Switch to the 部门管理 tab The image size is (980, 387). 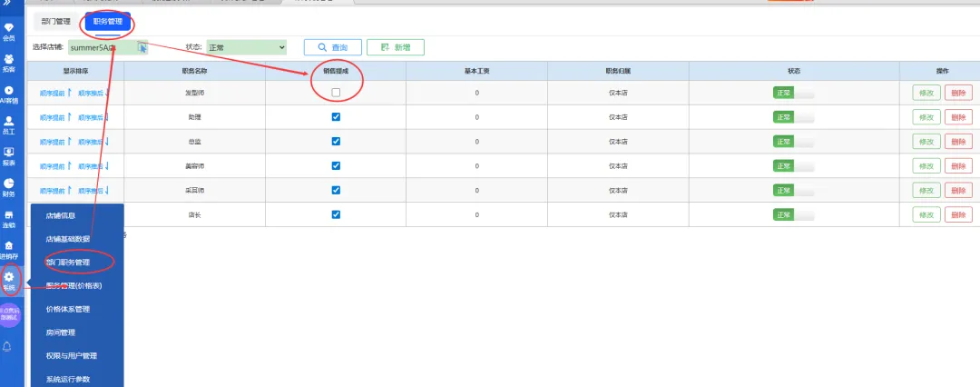pos(55,22)
